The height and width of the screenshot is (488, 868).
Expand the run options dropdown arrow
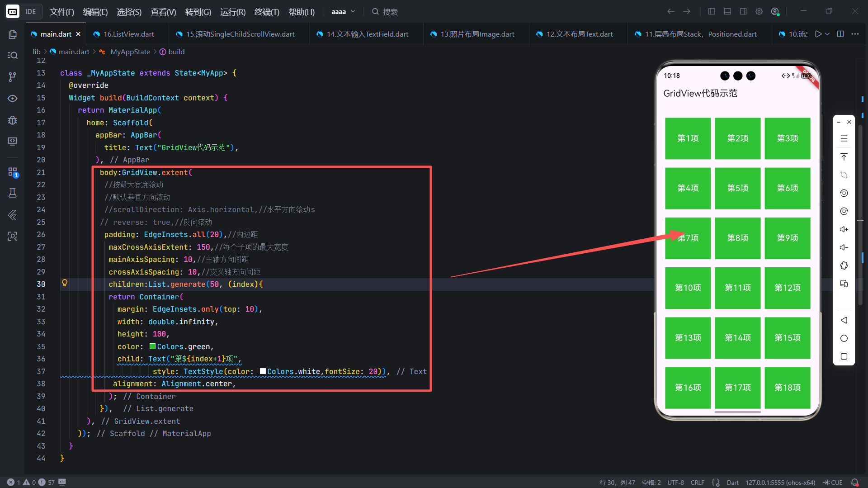(827, 34)
